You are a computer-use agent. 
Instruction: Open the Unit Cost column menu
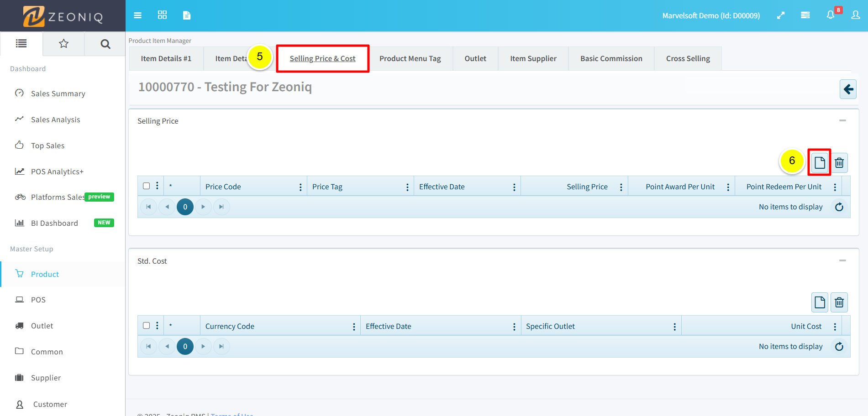(x=835, y=327)
